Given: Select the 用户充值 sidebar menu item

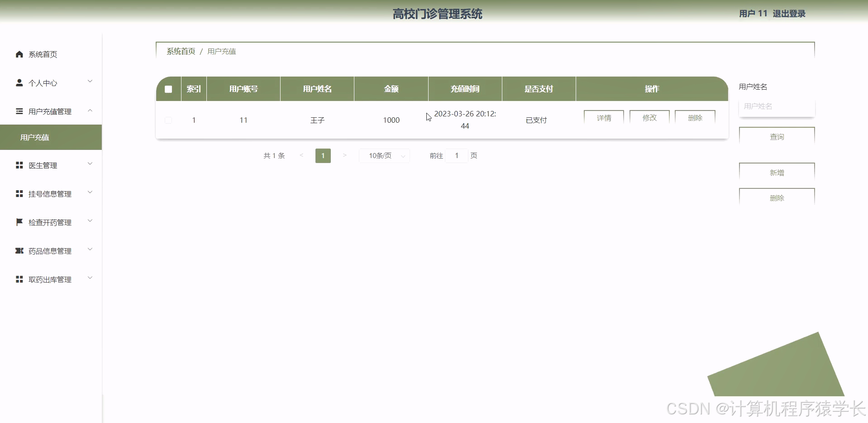Looking at the screenshot, I should 34,137.
